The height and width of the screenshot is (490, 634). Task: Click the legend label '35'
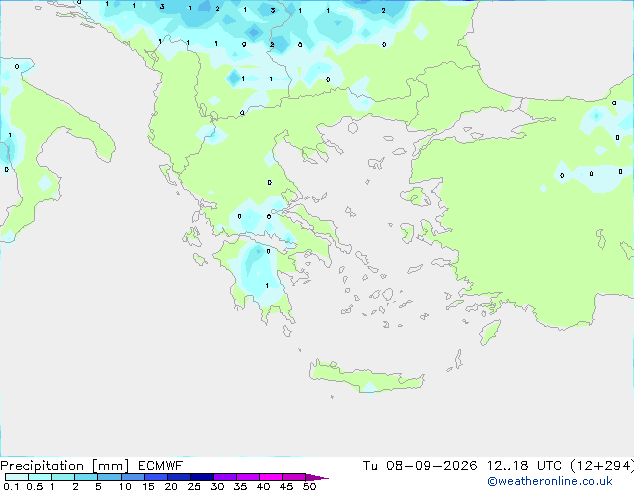[240, 486]
